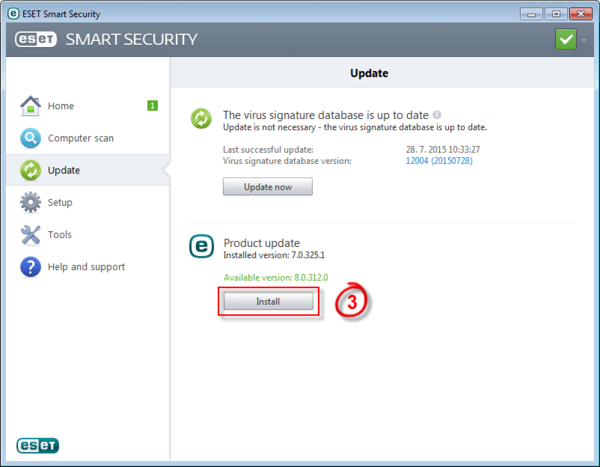Click 'Update is not necessary' status message
This screenshot has height=467, width=600.
pyautogui.click(x=355, y=127)
